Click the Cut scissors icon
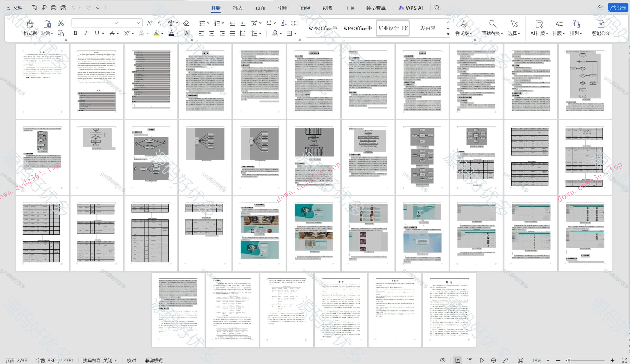 click(x=61, y=23)
